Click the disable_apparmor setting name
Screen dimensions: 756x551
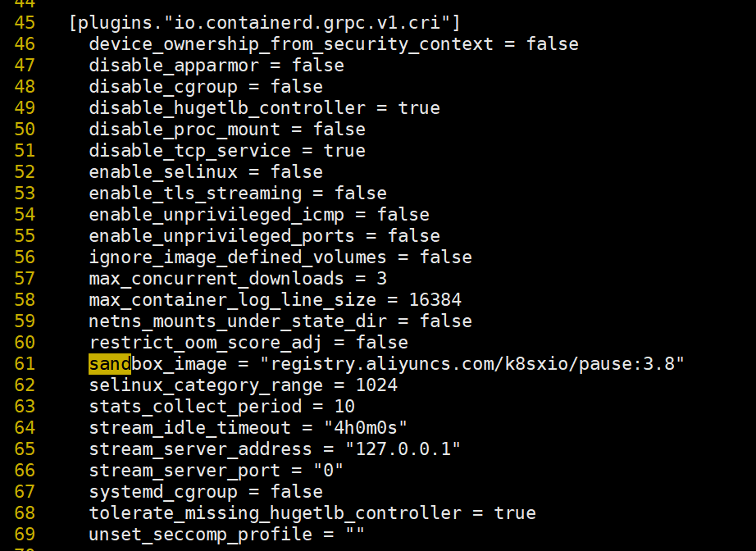tap(174, 66)
